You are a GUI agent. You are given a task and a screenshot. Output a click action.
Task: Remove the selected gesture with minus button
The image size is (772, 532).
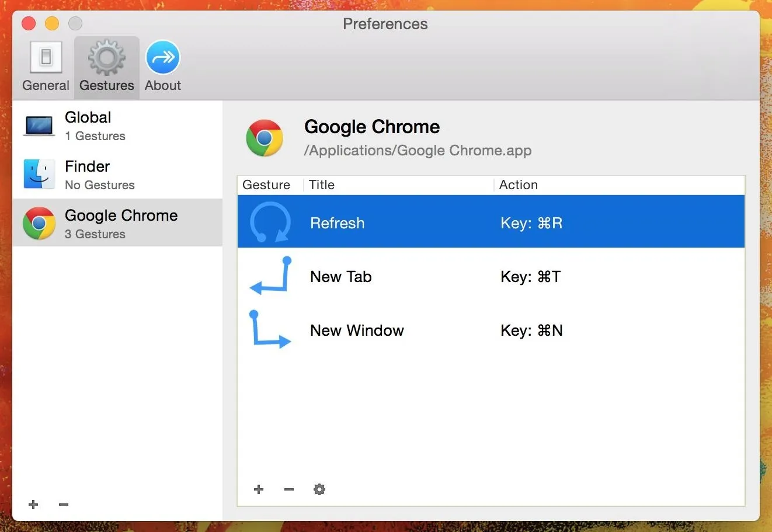pos(289,489)
